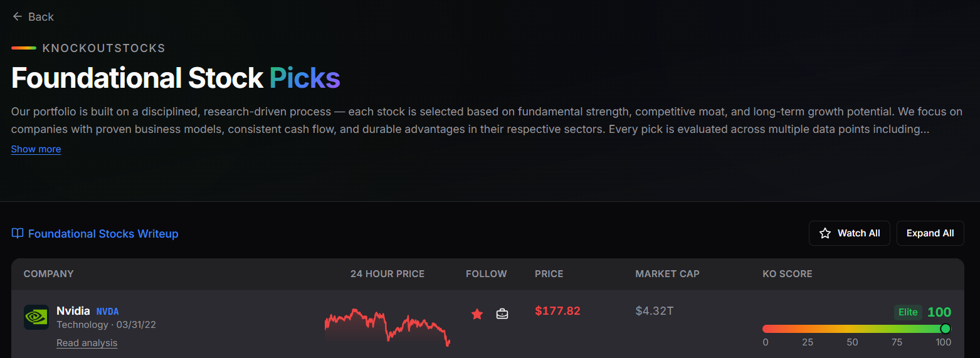The image size is (980, 358).
Task: Add Nvidia to portfolio via briefcase icon
Action: point(502,313)
